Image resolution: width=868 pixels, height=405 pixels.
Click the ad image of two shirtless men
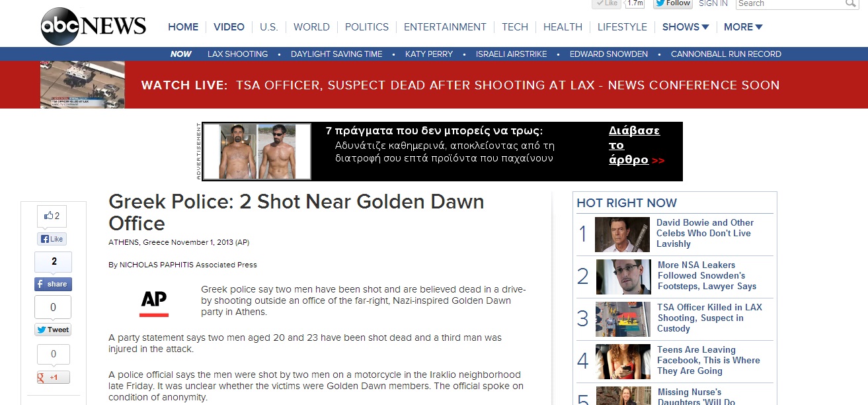pyautogui.click(x=256, y=151)
